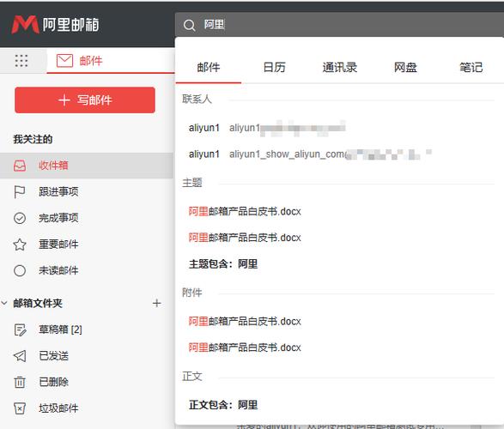Select first aliyun1 contact suggestion

(x=339, y=128)
